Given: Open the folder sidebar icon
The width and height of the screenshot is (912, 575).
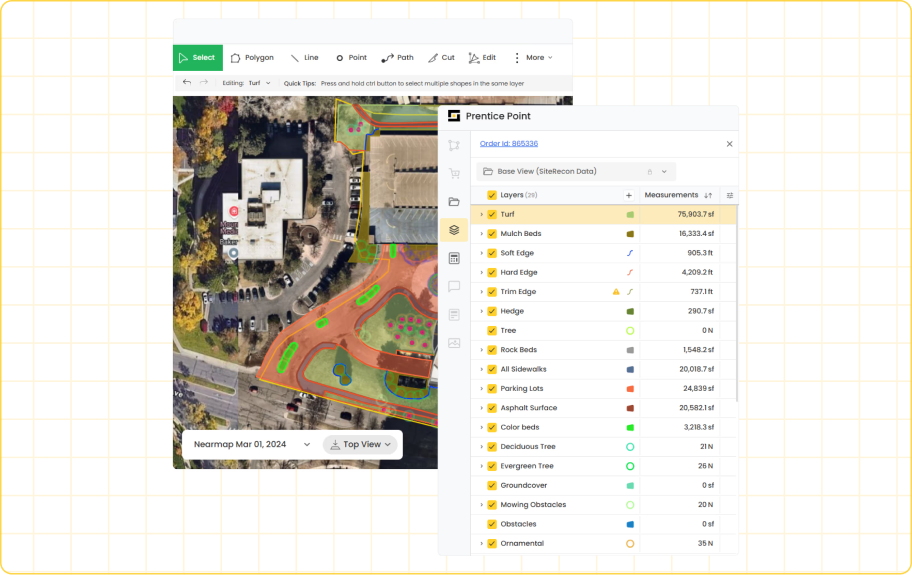Looking at the screenshot, I should [x=454, y=202].
